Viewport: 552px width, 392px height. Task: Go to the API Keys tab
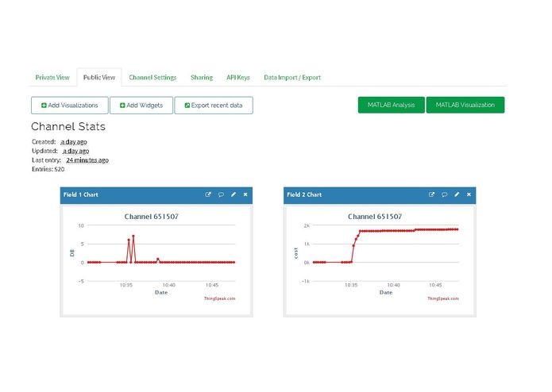point(238,77)
